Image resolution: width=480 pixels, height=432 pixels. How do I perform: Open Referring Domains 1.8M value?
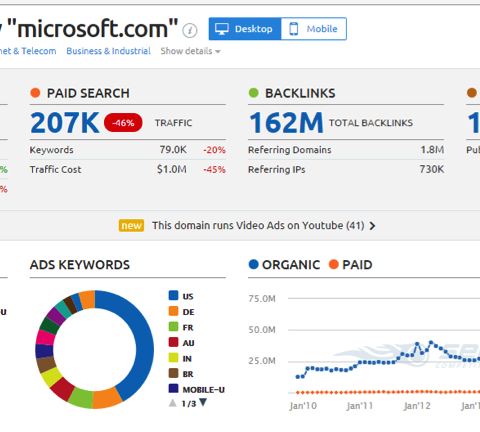pyautogui.click(x=432, y=150)
